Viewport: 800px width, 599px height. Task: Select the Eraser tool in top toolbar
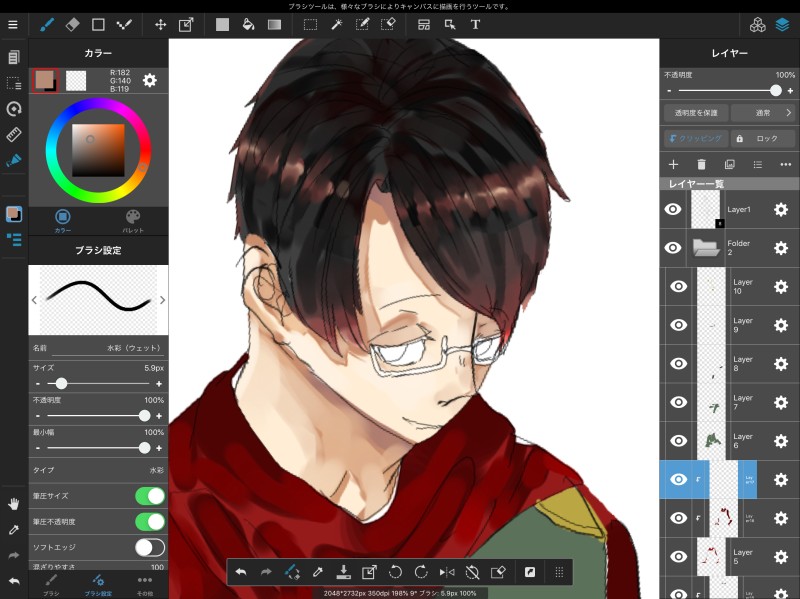click(72, 24)
